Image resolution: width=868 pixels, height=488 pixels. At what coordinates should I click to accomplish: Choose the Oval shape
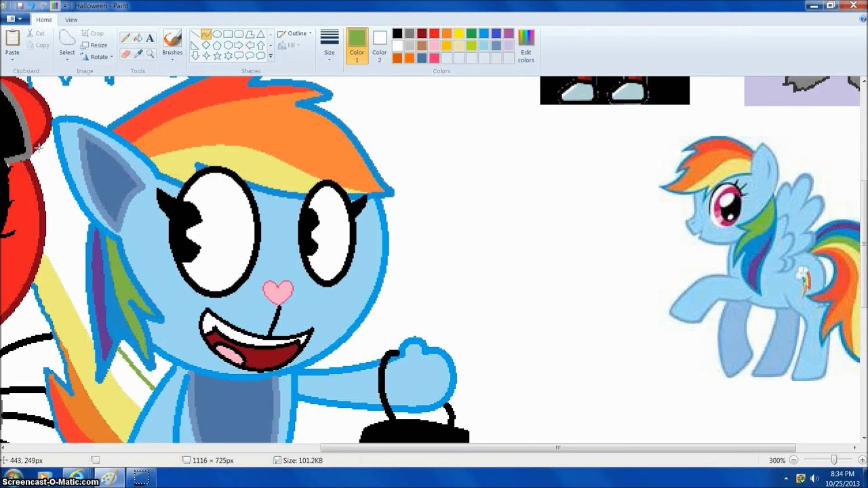(217, 34)
